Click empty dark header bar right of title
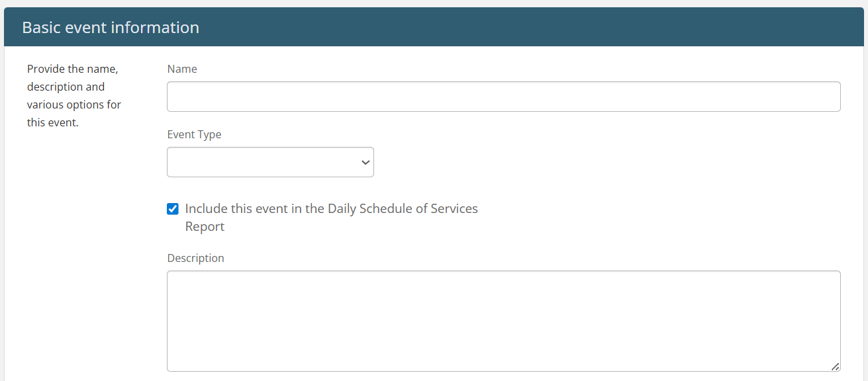 [x=530, y=27]
